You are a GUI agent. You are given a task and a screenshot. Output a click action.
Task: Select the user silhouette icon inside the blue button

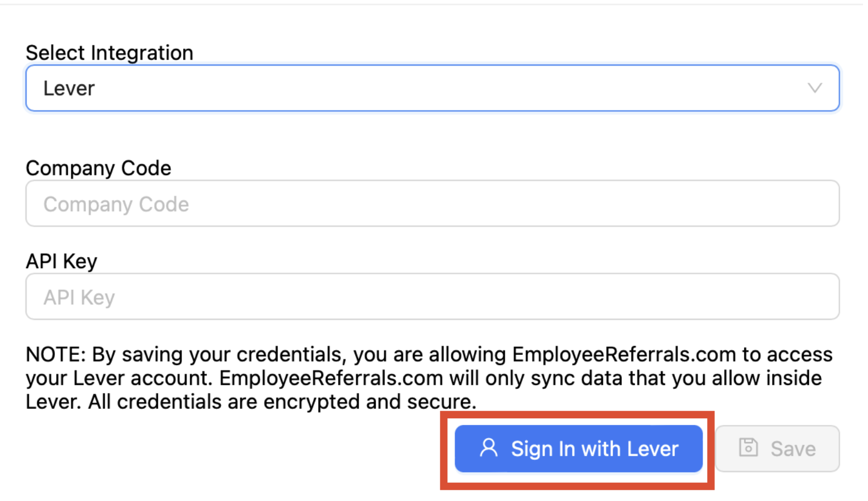(x=488, y=449)
